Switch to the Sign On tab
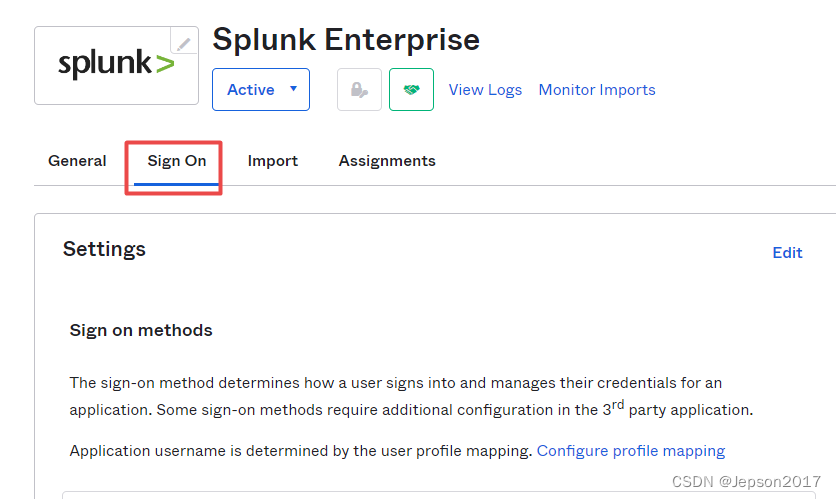This screenshot has height=499, width=836. coord(176,161)
